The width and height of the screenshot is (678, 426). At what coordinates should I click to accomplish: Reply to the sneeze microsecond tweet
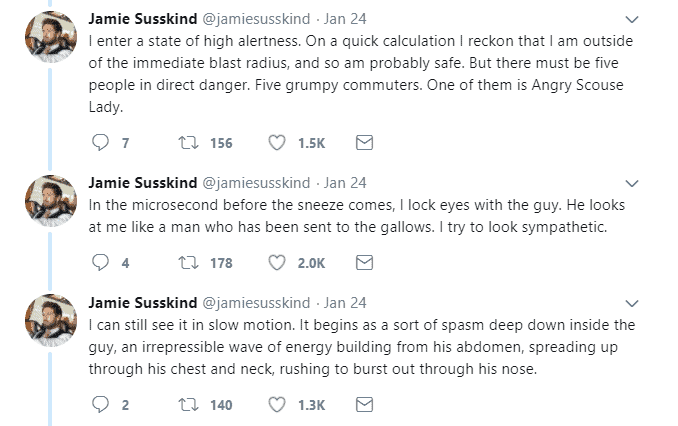click(x=100, y=263)
